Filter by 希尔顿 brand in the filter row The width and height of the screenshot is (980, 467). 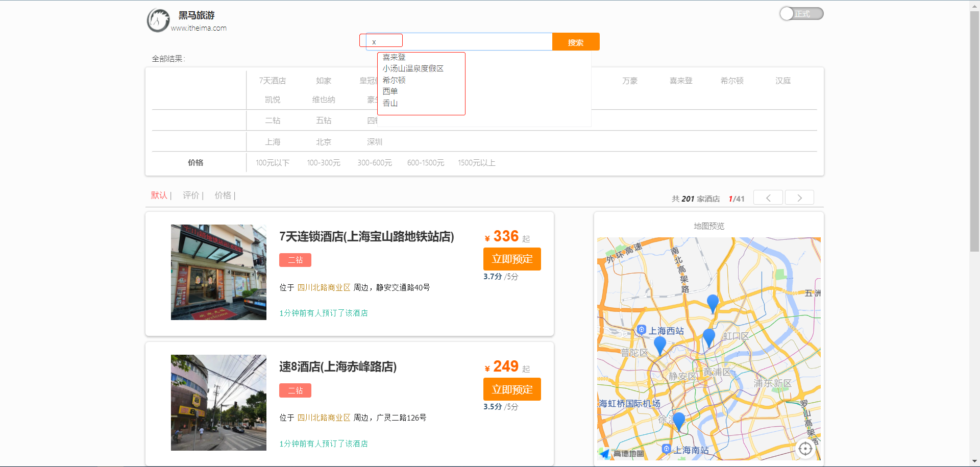pyautogui.click(x=732, y=81)
